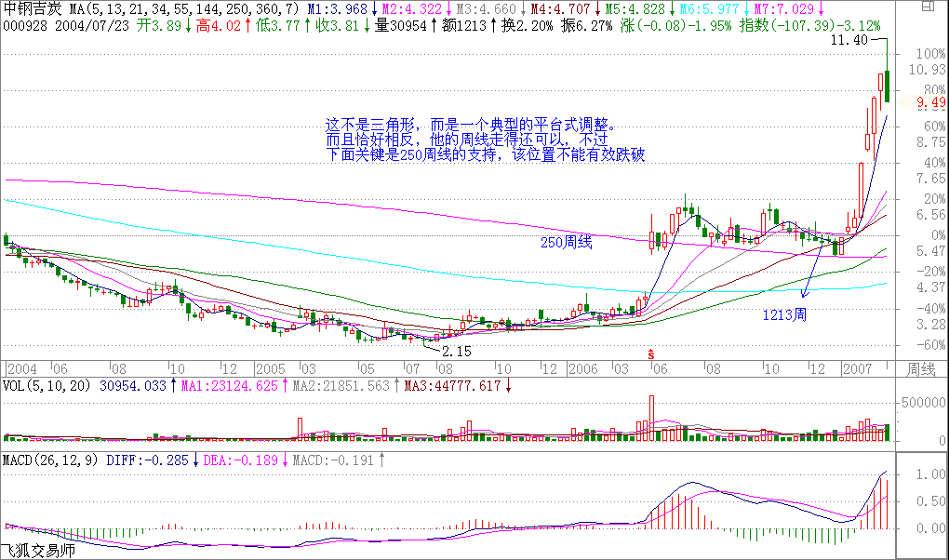
Task: Click the 2007 year marker on time axis
Action: coord(861,369)
